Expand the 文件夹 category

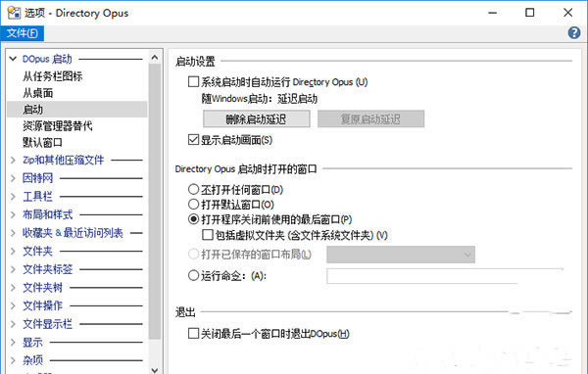(x=13, y=251)
